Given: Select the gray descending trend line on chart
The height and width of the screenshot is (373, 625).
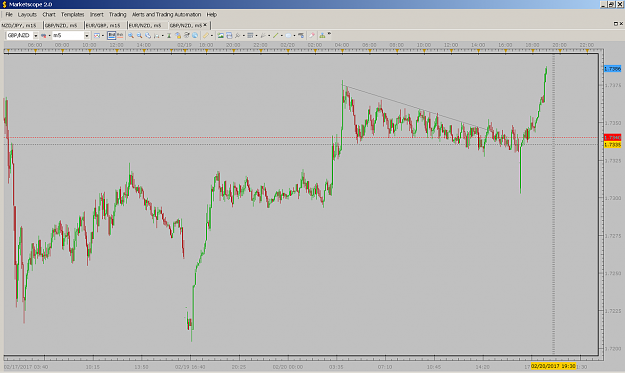Looking at the screenshot, I should tap(415, 107).
